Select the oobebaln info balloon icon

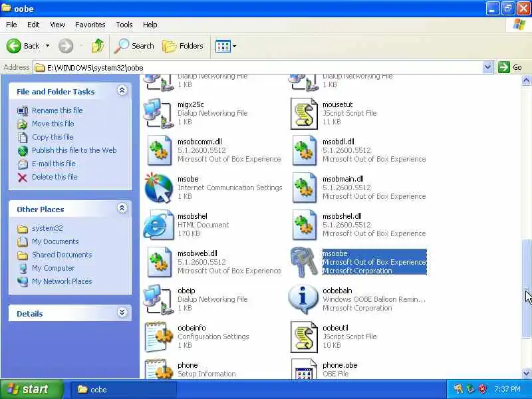click(303, 299)
